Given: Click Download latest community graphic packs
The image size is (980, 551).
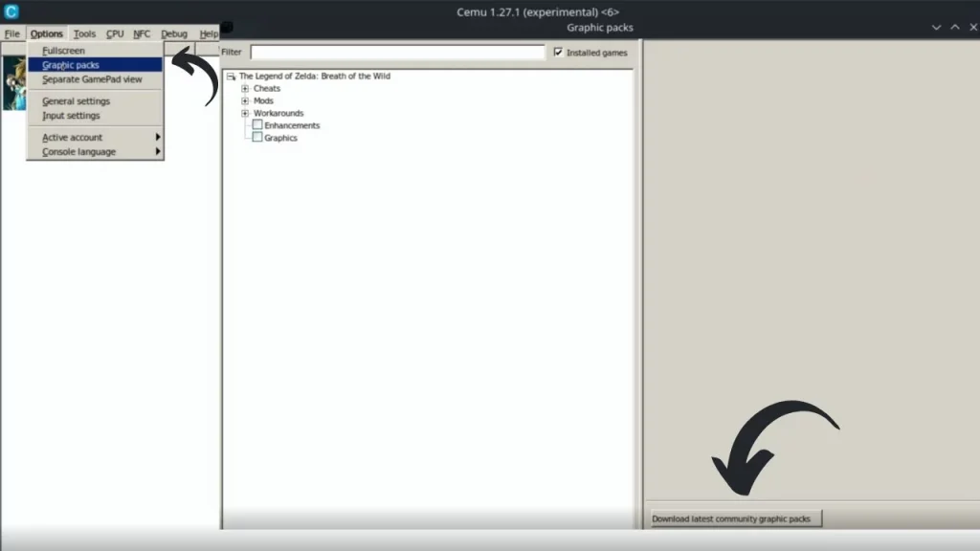Looking at the screenshot, I should (x=736, y=518).
